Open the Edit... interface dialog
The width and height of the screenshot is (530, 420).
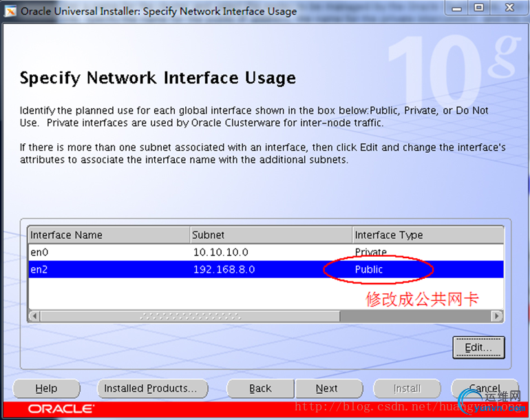tap(478, 347)
